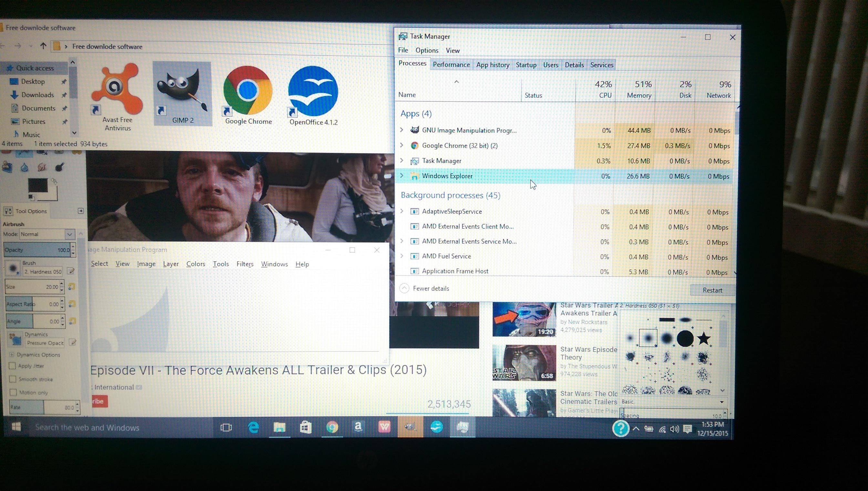Click the volume speaker tray icon
Image resolution: width=868 pixels, height=491 pixels.
click(674, 429)
